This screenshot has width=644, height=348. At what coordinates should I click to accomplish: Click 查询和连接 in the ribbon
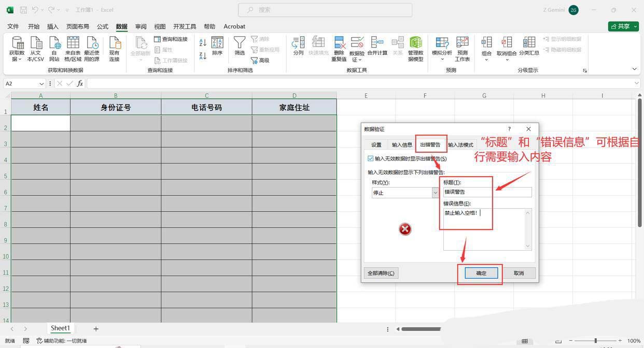tap(171, 39)
